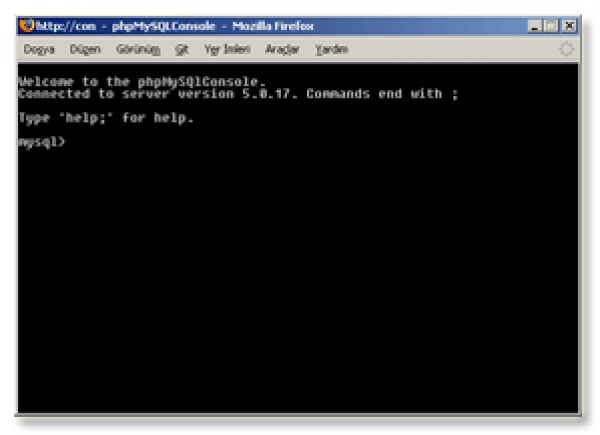
Task: Click the Firefox logo in title bar
Action: 27,26
